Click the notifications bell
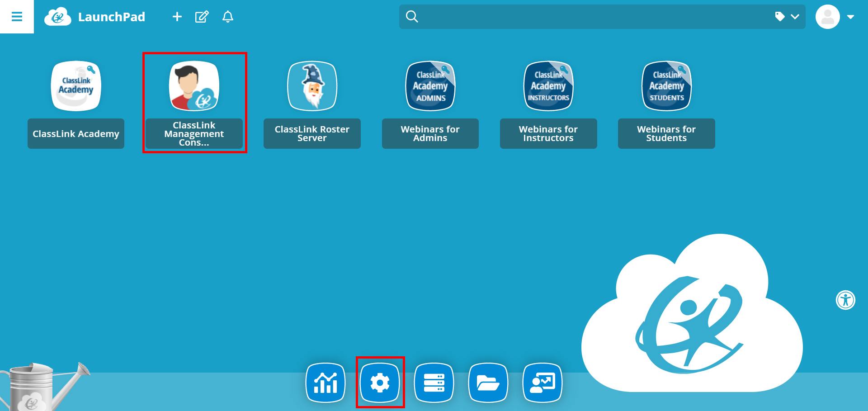Image resolution: width=868 pixels, height=411 pixels. click(x=228, y=17)
